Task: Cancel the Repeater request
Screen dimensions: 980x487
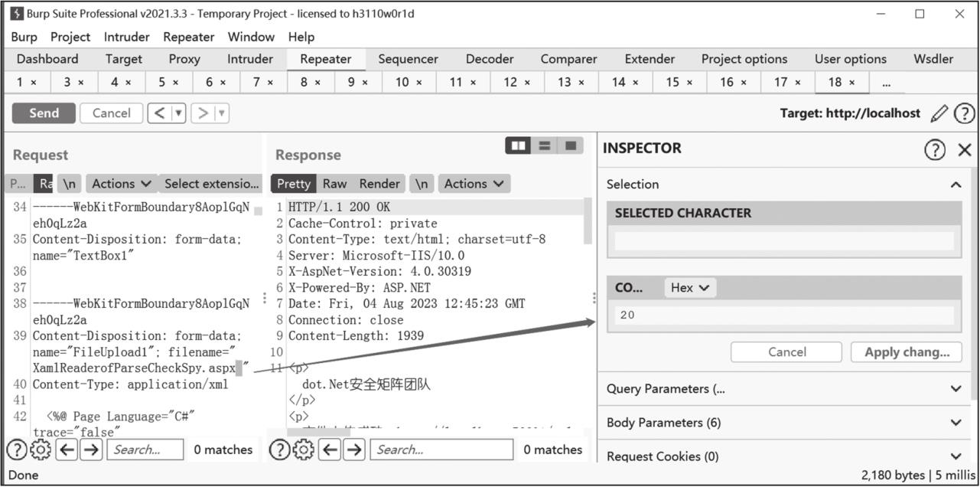Action: point(112,113)
